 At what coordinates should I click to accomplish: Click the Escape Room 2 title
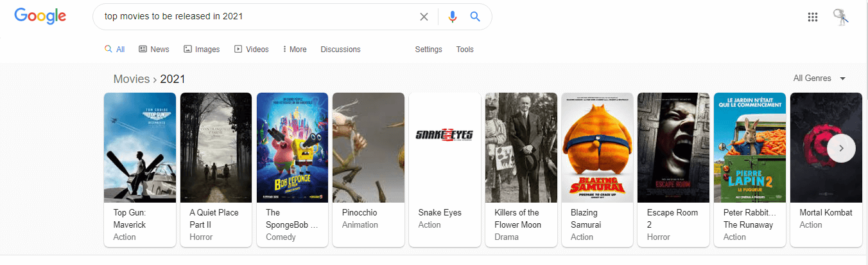pos(672,219)
